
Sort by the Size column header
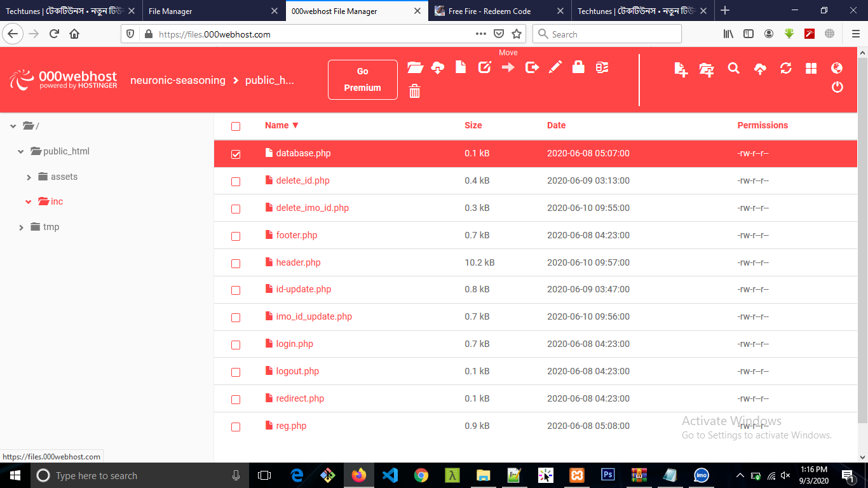(473, 125)
